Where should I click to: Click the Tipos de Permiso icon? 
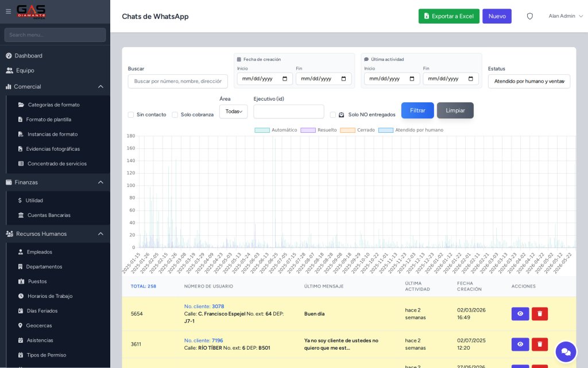[x=21, y=355]
